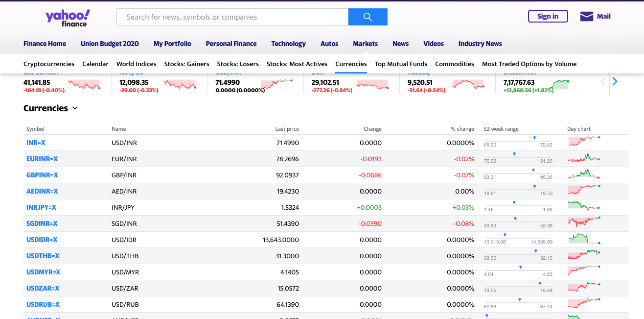Click the left arrow of ticker carousel
Screen dimensions: 644x319
tap(603, 81)
